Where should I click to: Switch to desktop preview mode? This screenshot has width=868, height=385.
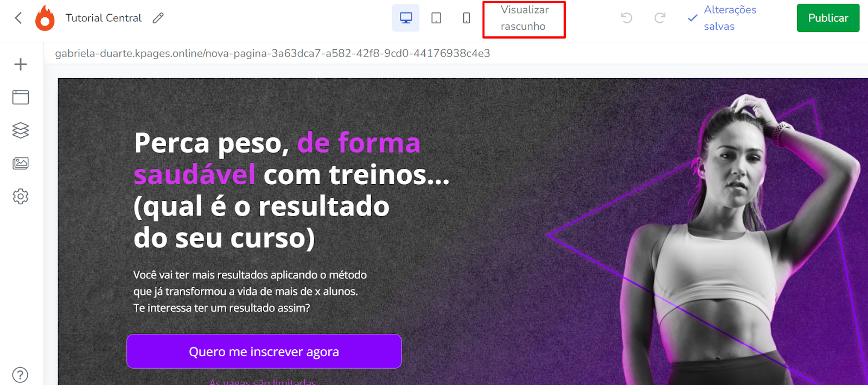[406, 18]
